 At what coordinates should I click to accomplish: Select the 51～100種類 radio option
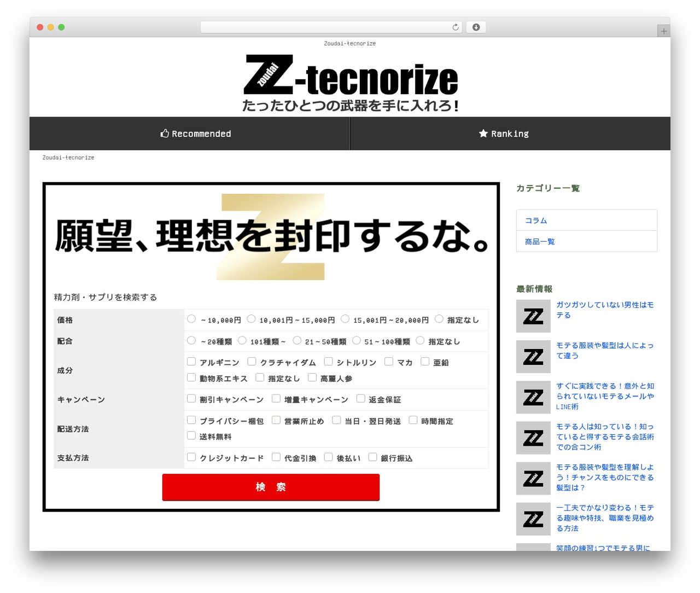tap(357, 340)
